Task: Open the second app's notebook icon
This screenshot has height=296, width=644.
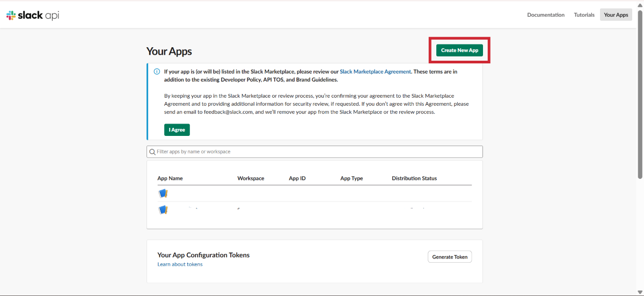Action: pos(163,210)
